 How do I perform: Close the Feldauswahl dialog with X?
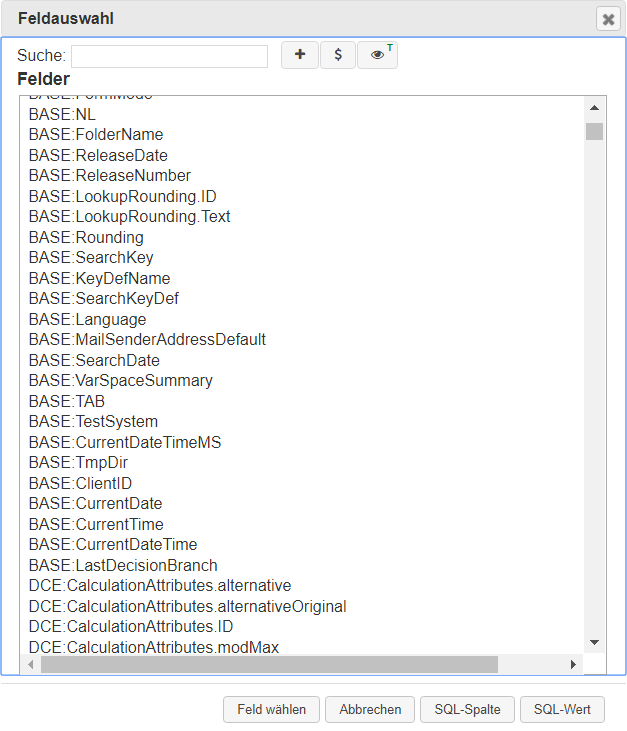[608, 19]
